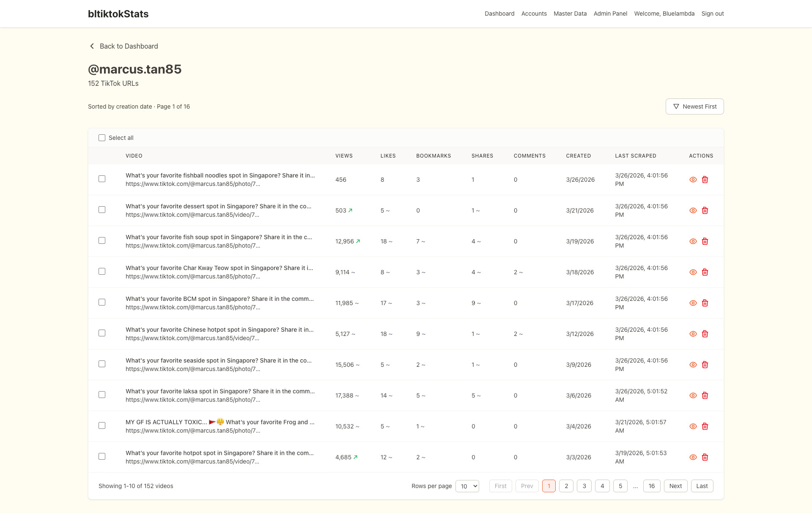This screenshot has width=812, height=513.
Task: Check the Select all checkbox
Action: click(102, 138)
